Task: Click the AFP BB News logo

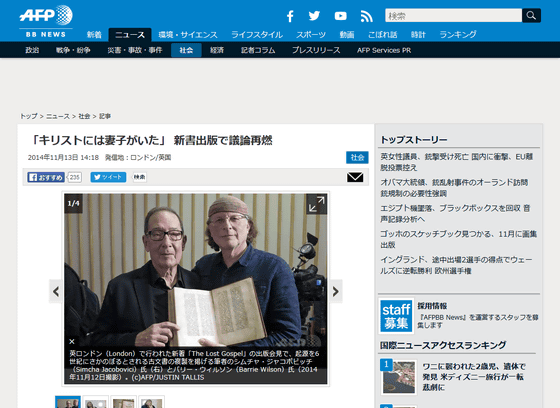Action: click(x=46, y=21)
